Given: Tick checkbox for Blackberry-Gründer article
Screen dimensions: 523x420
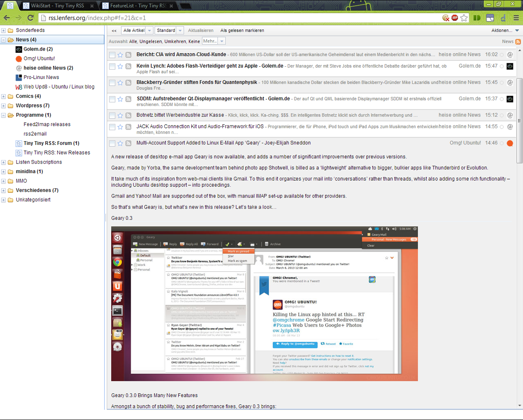Looking at the screenshot, I should [112, 83].
